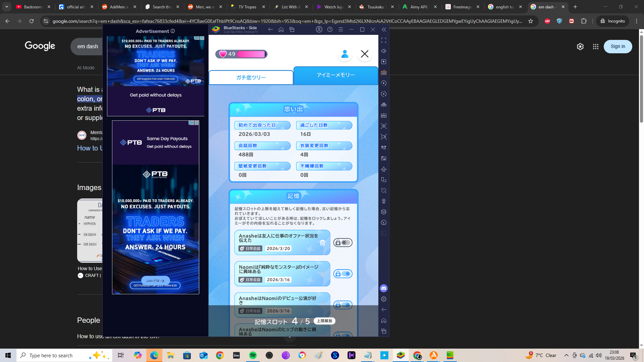Open BlueStacks Install APK sidebar tool
The image size is (644, 362).
click(384, 115)
